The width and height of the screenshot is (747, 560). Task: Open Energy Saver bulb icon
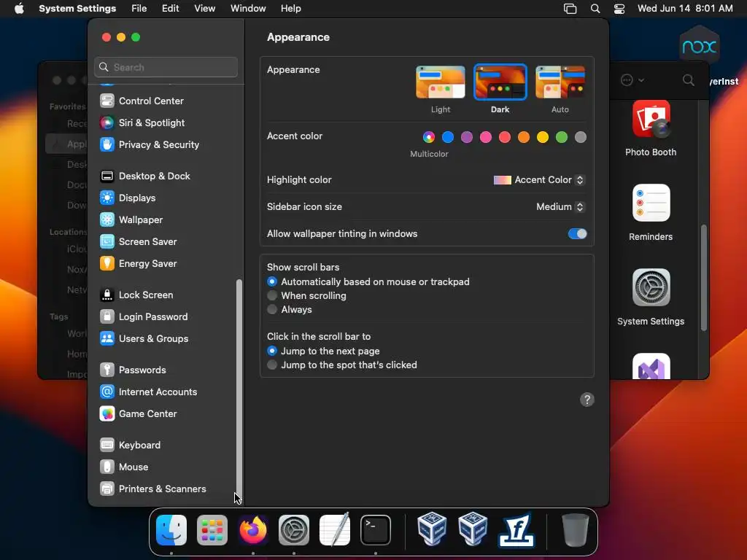(x=107, y=264)
